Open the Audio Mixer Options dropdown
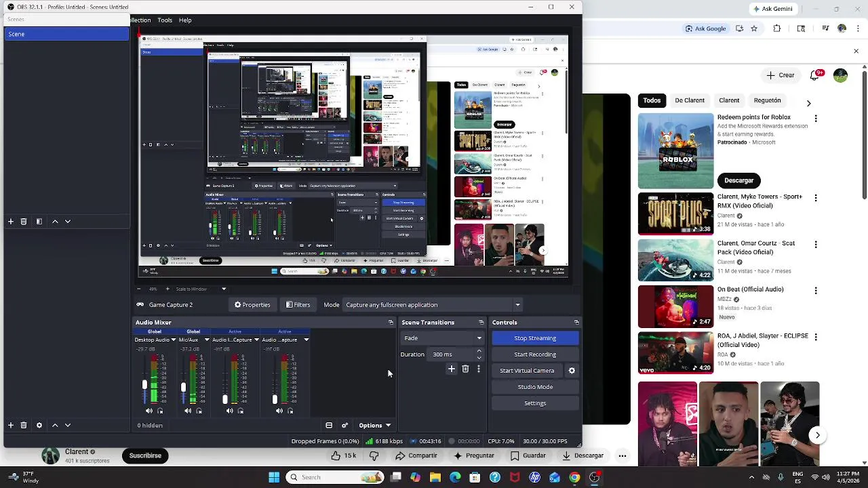 [x=375, y=426]
